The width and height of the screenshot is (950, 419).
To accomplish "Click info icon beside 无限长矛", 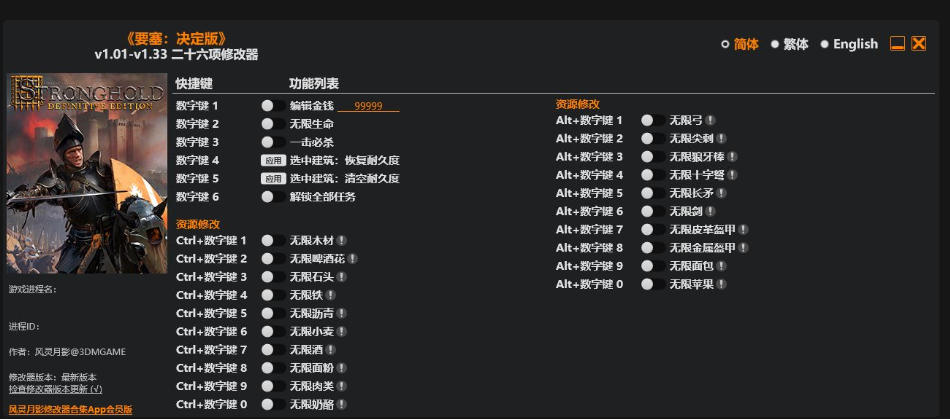I will point(721,193).
